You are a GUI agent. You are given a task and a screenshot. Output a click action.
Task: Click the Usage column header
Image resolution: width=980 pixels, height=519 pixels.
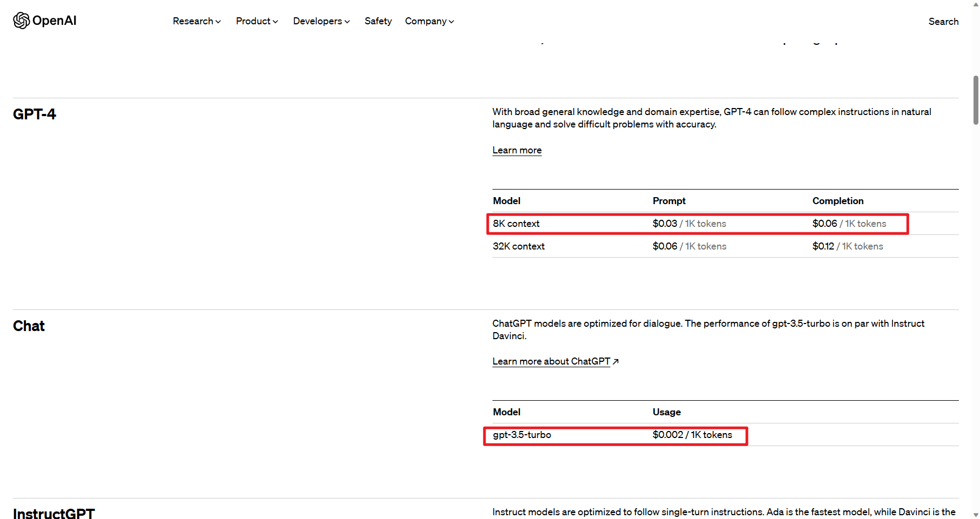667,412
